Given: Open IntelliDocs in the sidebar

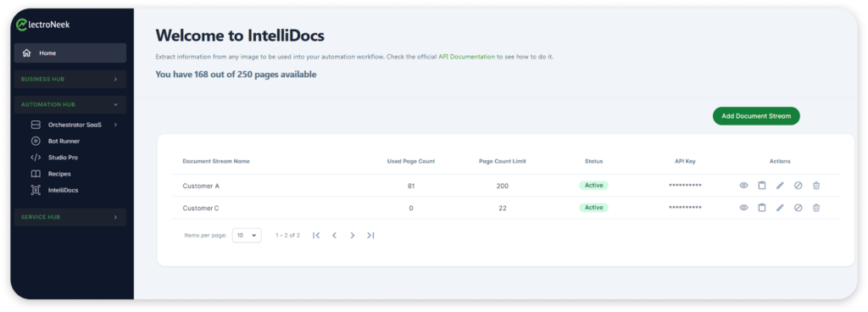Looking at the screenshot, I should point(63,190).
